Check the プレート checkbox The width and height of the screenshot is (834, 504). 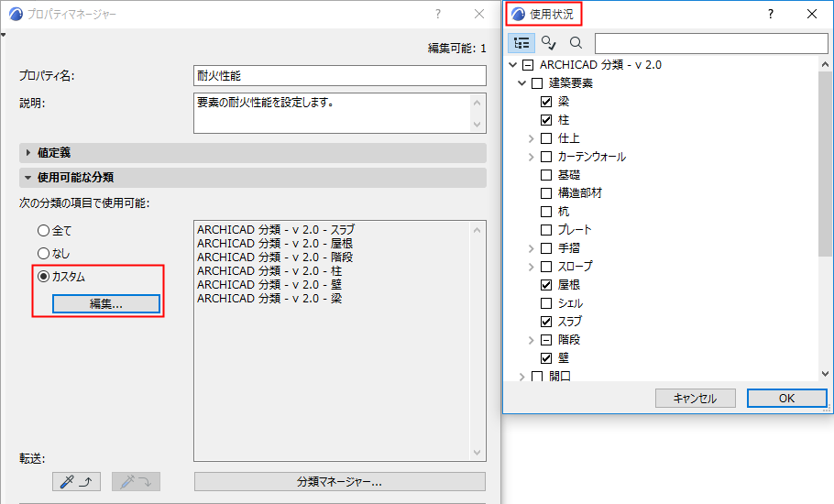(x=546, y=230)
